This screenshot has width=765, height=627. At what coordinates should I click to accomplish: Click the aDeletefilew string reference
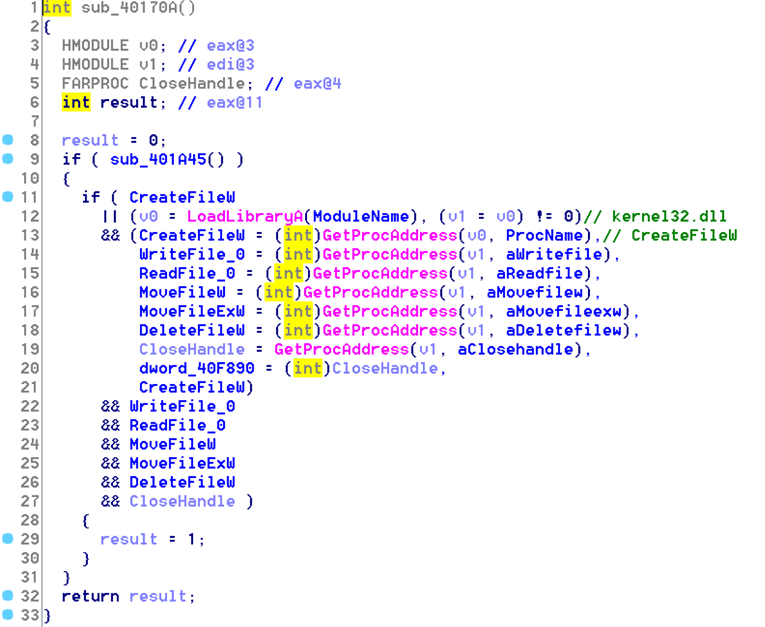pyautogui.click(x=564, y=330)
